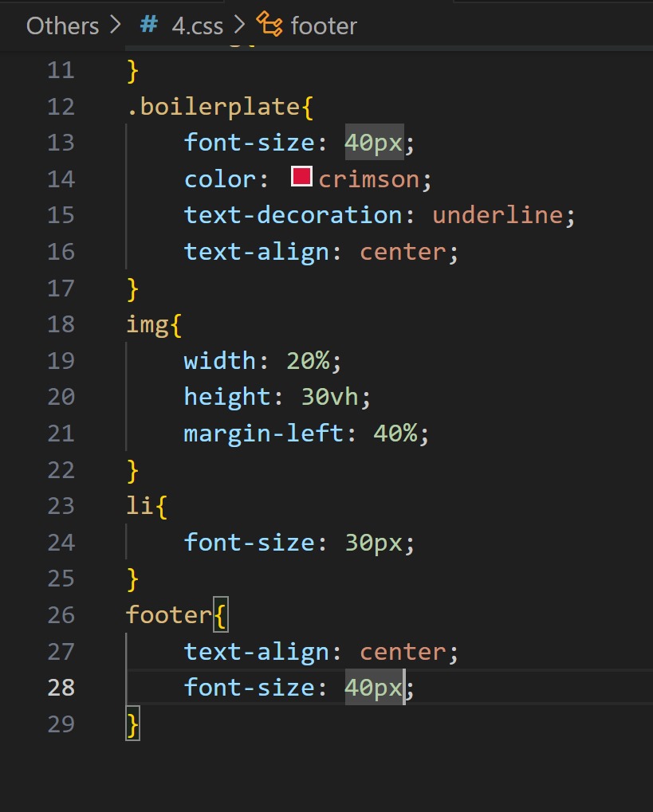
Task: Click the opening brace after footer
Action: click(x=220, y=615)
